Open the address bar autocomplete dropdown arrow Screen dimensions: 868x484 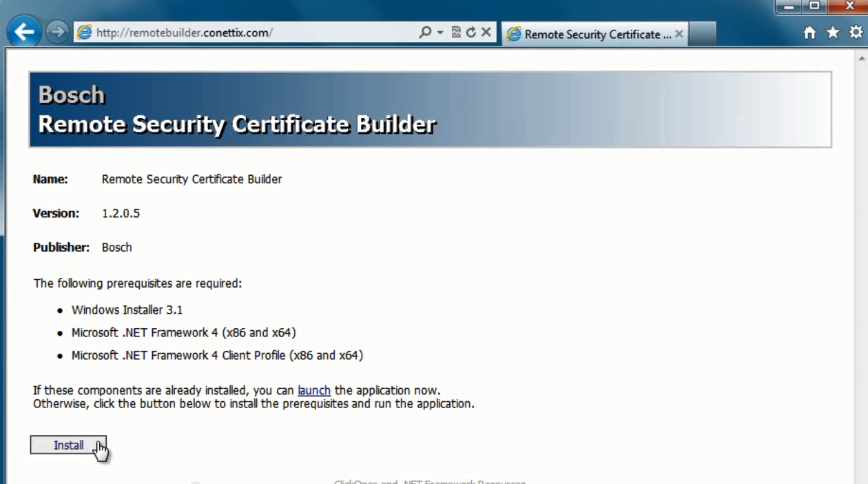pyautogui.click(x=440, y=32)
